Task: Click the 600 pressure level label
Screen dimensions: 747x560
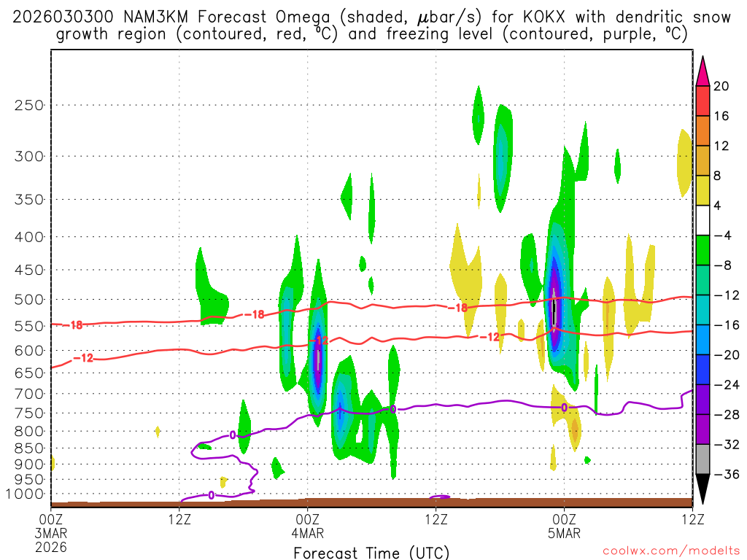Action: 29,351
